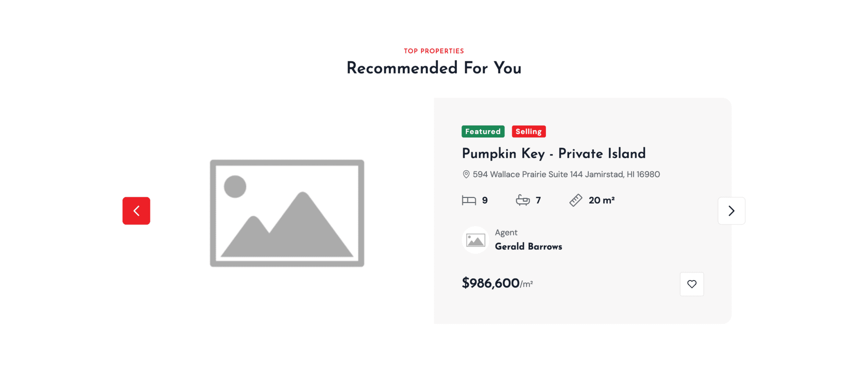Open the large property image placeholder

point(287,213)
